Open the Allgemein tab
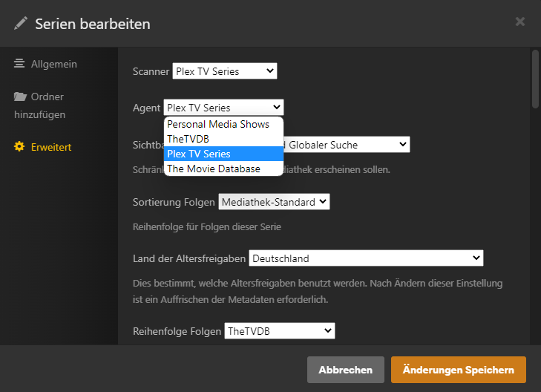This screenshot has height=392, width=541. pos(45,64)
